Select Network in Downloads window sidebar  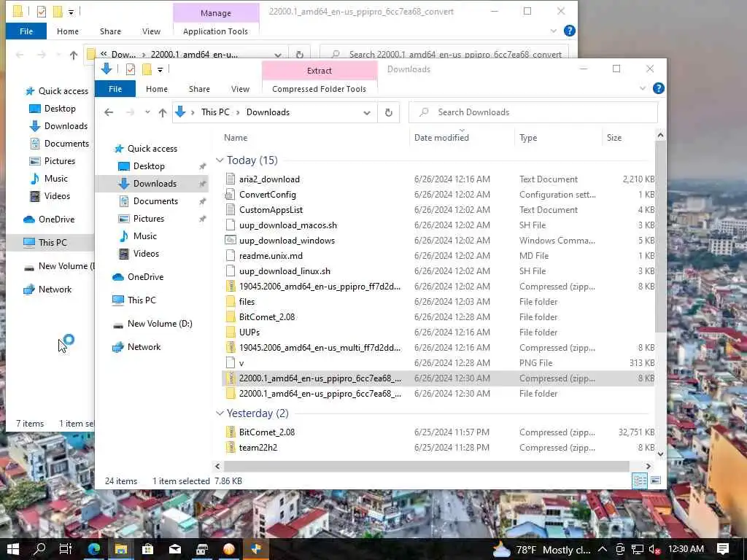(144, 346)
